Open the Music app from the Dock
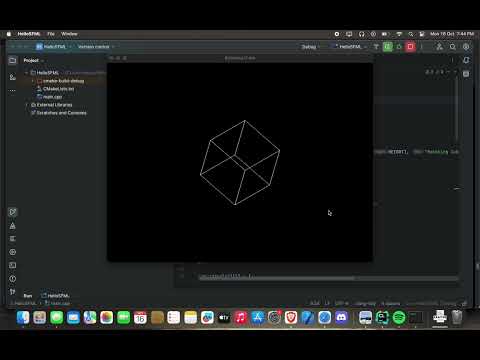Viewport: 480px width, 360px height. (x=241, y=318)
